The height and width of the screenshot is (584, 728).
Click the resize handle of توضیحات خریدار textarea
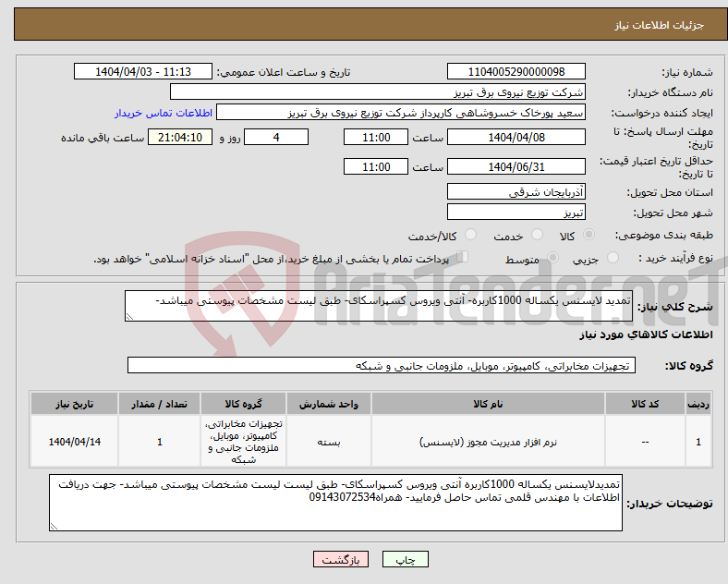tap(54, 527)
